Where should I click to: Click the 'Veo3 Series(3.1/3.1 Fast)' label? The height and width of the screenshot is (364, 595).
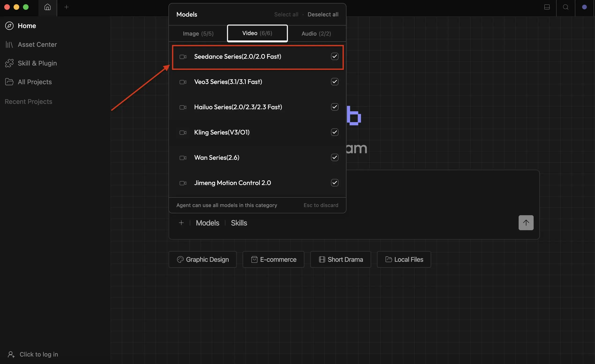click(228, 82)
